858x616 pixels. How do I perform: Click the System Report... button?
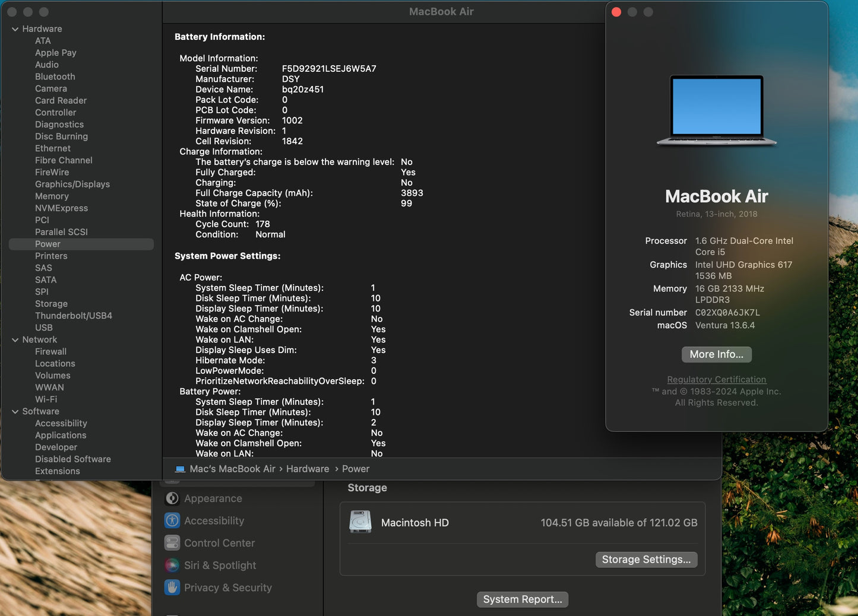(522, 599)
